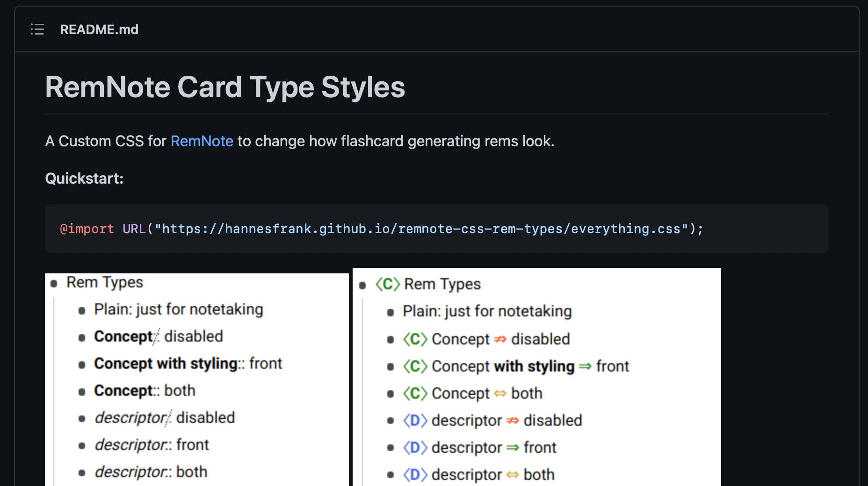Open the RemNote hyperlink
Screen dimensions: 868x486
click(x=202, y=141)
